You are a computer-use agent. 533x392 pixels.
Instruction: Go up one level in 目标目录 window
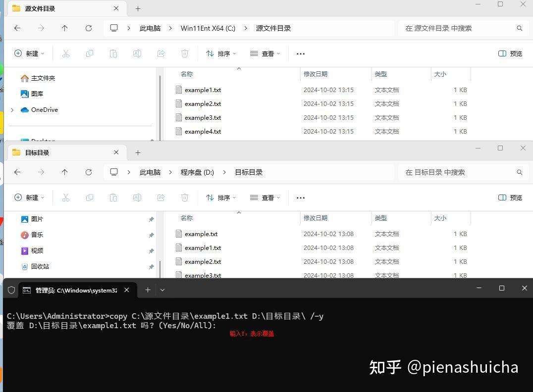coord(64,172)
